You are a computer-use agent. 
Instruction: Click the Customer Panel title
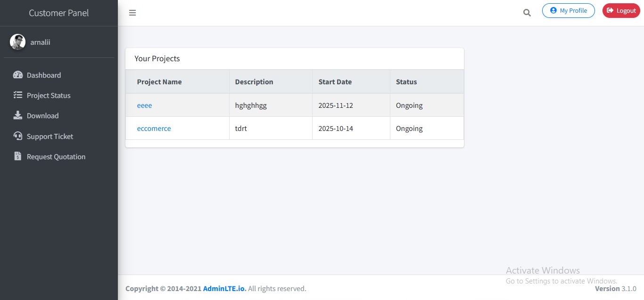pos(58,13)
